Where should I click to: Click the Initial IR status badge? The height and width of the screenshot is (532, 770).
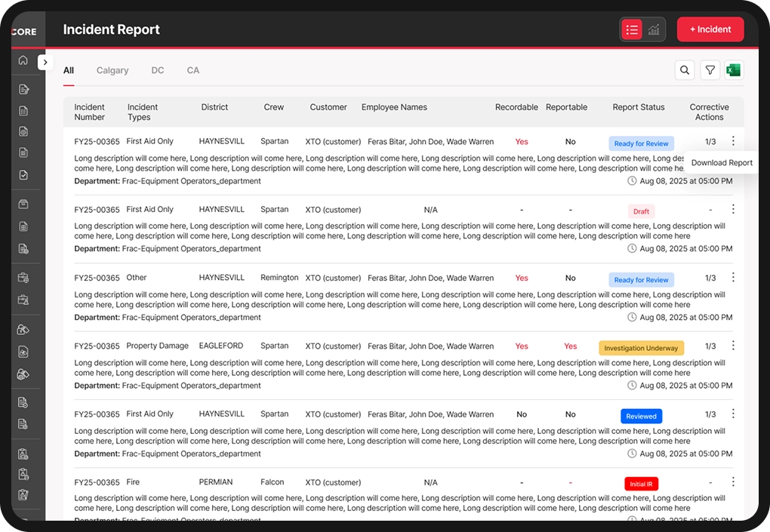click(x=641, y=484)
